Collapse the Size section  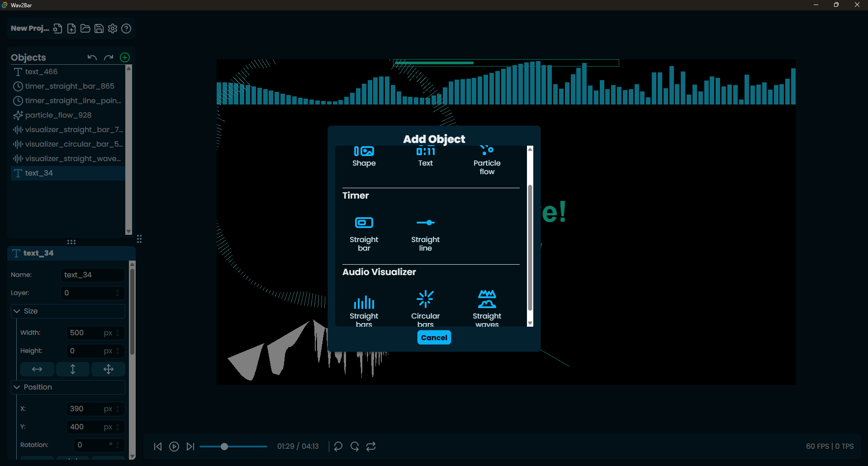pyautogui.click(x=17, y=311)
